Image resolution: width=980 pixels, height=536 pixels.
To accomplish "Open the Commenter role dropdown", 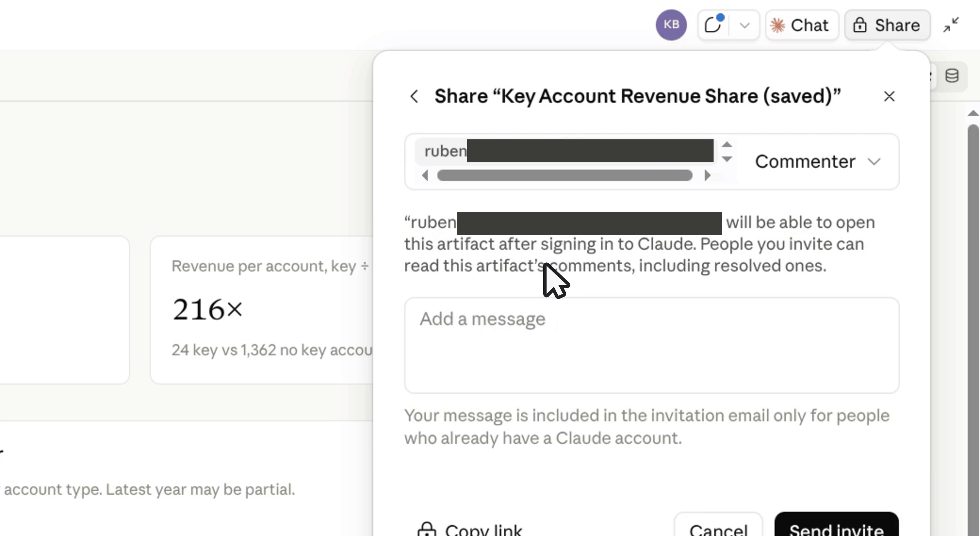I will [818, 161].
